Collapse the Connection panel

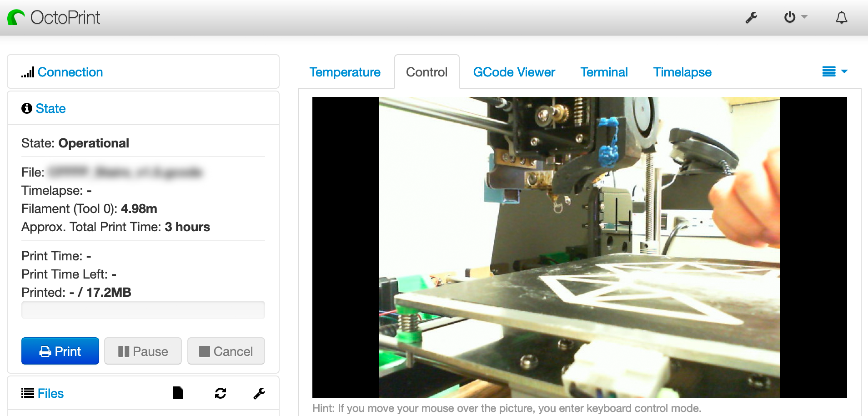70,72
